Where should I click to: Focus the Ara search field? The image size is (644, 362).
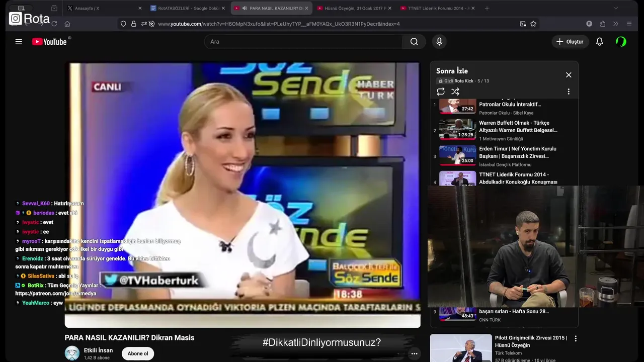point(303,42)
